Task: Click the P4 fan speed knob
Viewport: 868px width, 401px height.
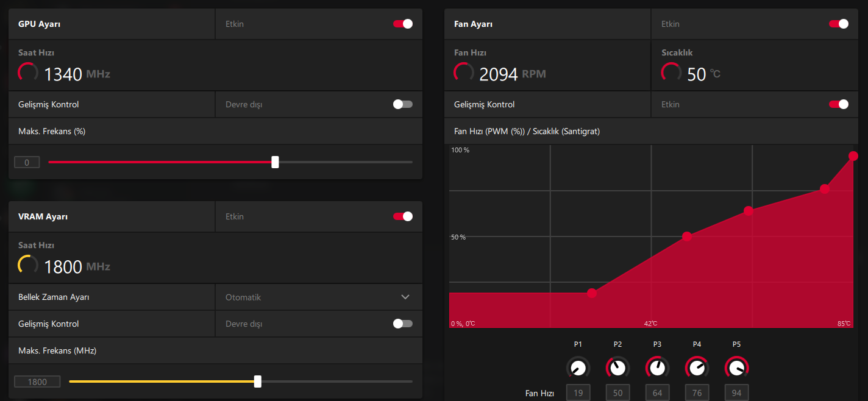Action: (x=697, y=367)
